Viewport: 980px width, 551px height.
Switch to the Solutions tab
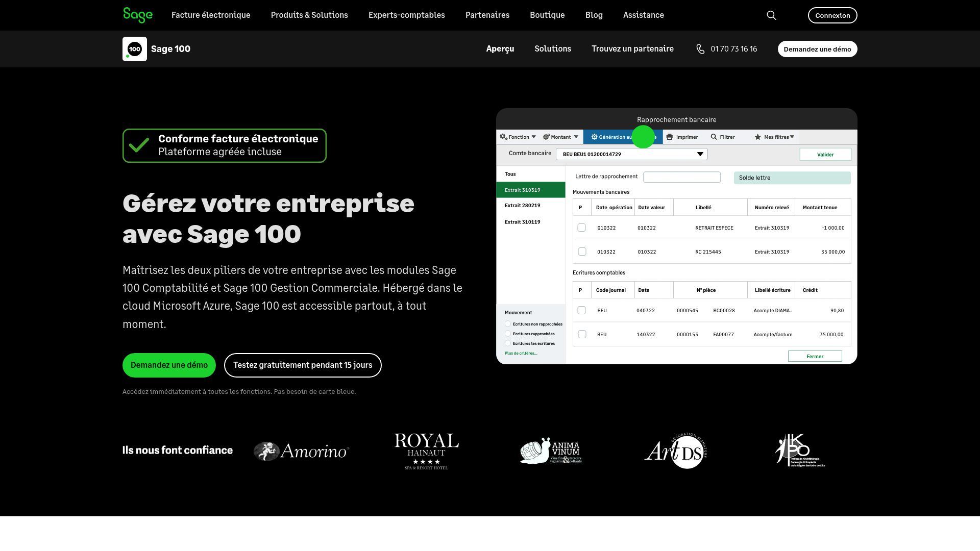552,49
